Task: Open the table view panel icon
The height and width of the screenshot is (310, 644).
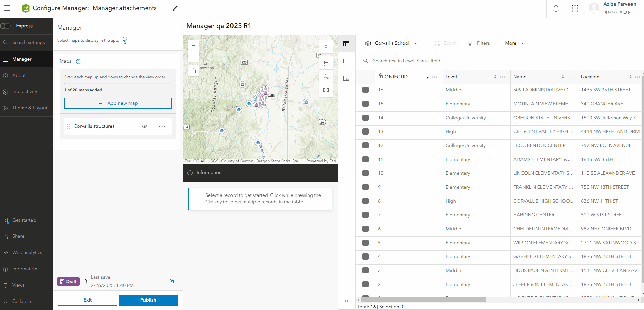Action: point(346,44)
